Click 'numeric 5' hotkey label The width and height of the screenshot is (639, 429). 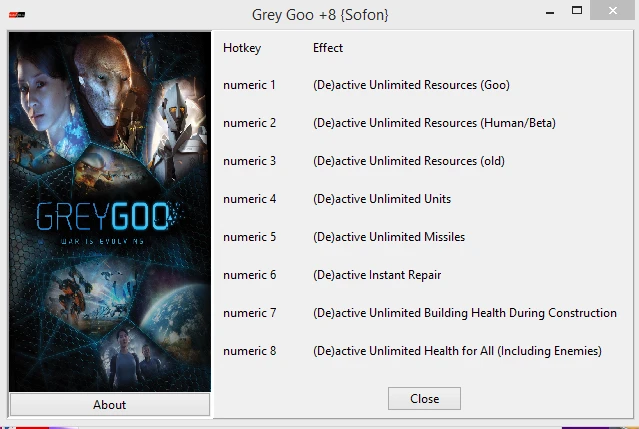(x=249, y=237)
